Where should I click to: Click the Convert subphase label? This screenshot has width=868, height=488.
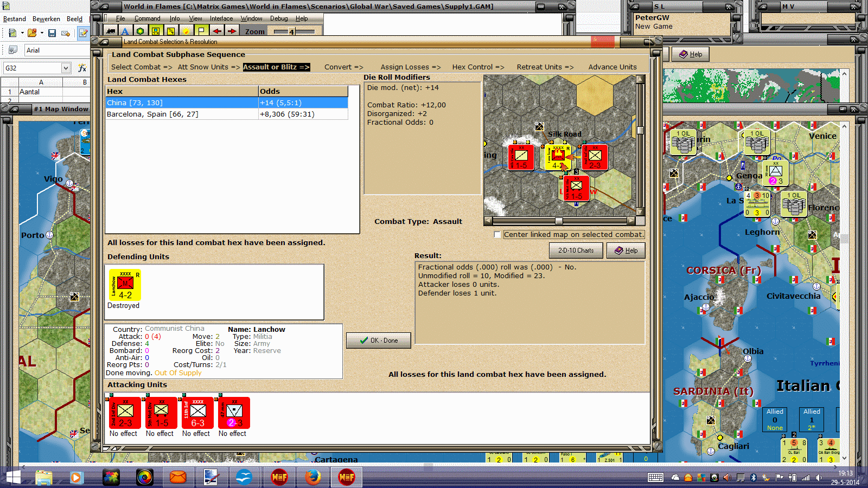click(x=343, y=67)
